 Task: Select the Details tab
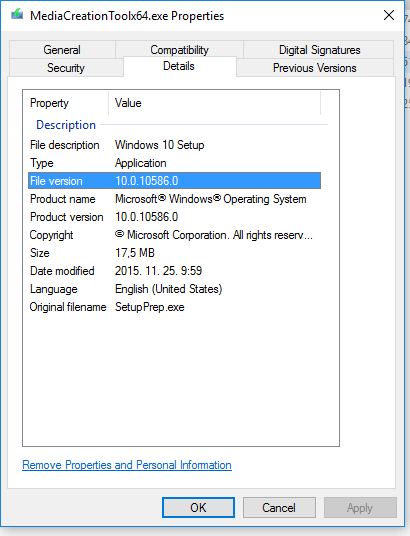click(179, 66)
